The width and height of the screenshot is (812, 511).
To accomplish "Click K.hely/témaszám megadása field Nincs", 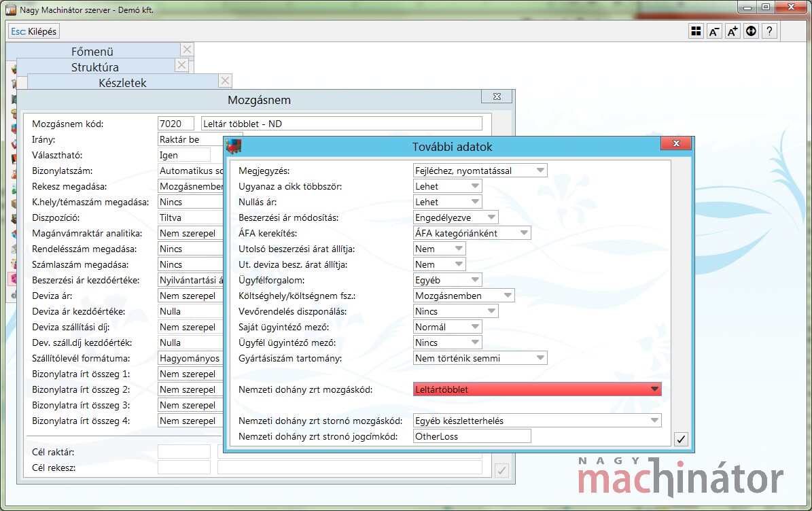I will click(x=190, y=202).
